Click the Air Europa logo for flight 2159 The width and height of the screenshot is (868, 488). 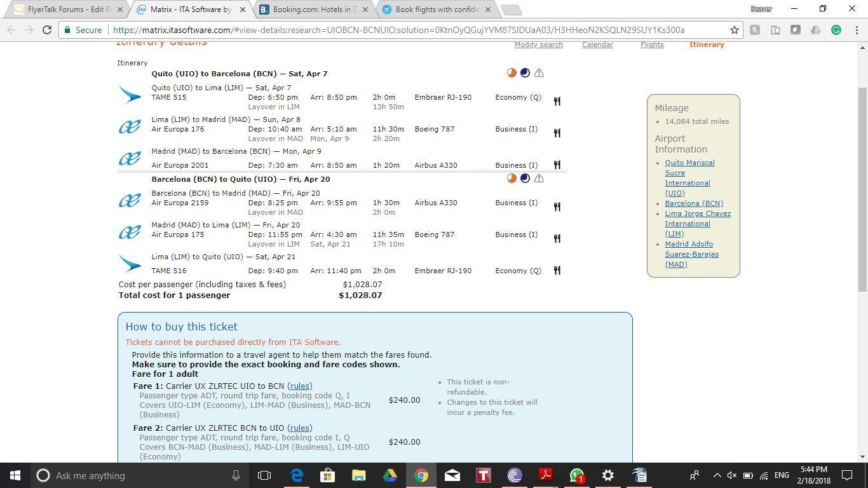[130, 200]
